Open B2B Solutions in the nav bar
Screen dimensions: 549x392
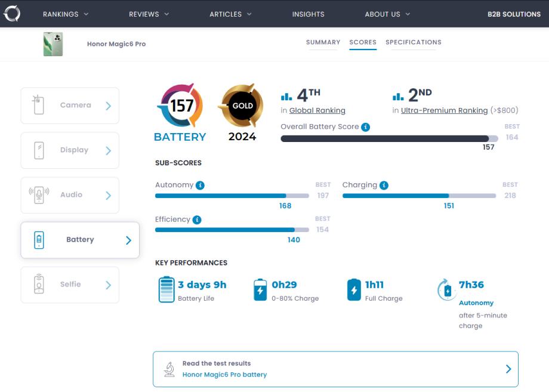pyautogui.click(x=514, y=14)
